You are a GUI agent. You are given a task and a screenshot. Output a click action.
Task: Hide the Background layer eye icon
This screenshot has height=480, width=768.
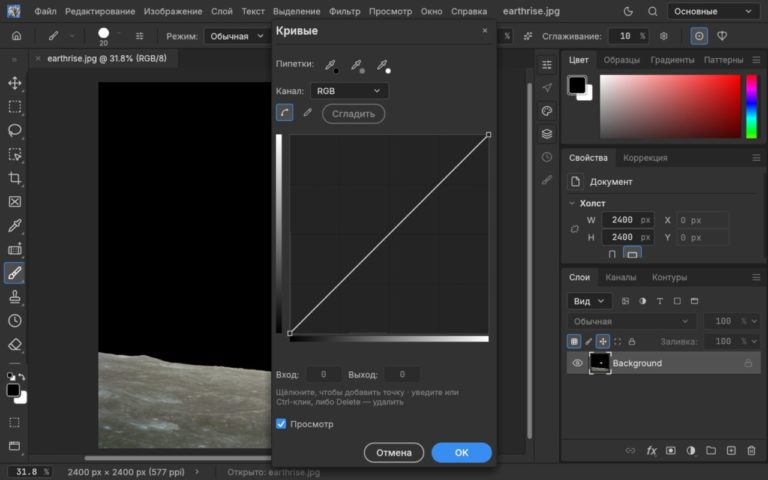(577, 363)
